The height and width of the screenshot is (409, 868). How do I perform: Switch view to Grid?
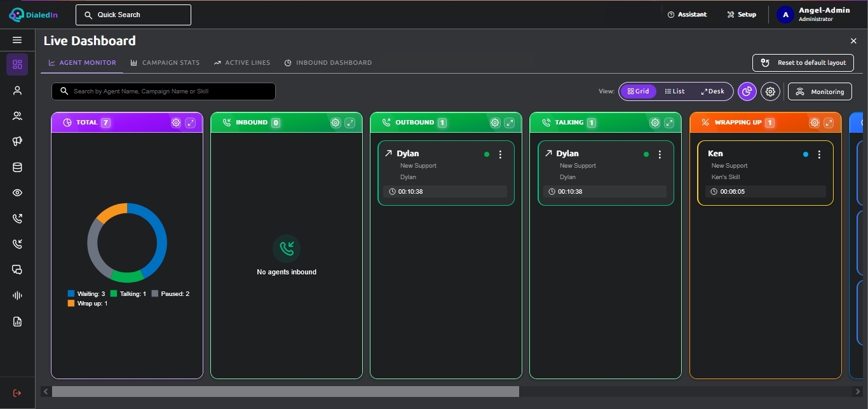[x=638, y=91]
